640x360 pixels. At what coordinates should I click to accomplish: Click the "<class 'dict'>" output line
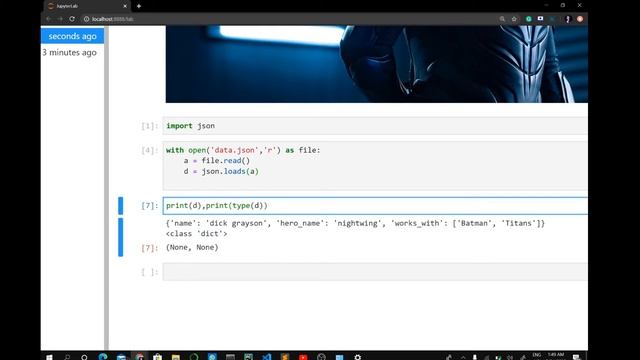196,233
